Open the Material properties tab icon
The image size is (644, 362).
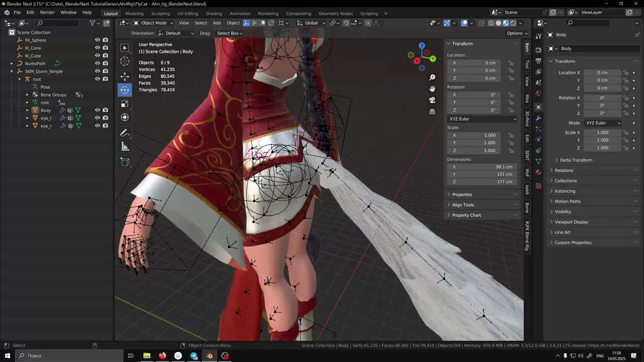538,172
